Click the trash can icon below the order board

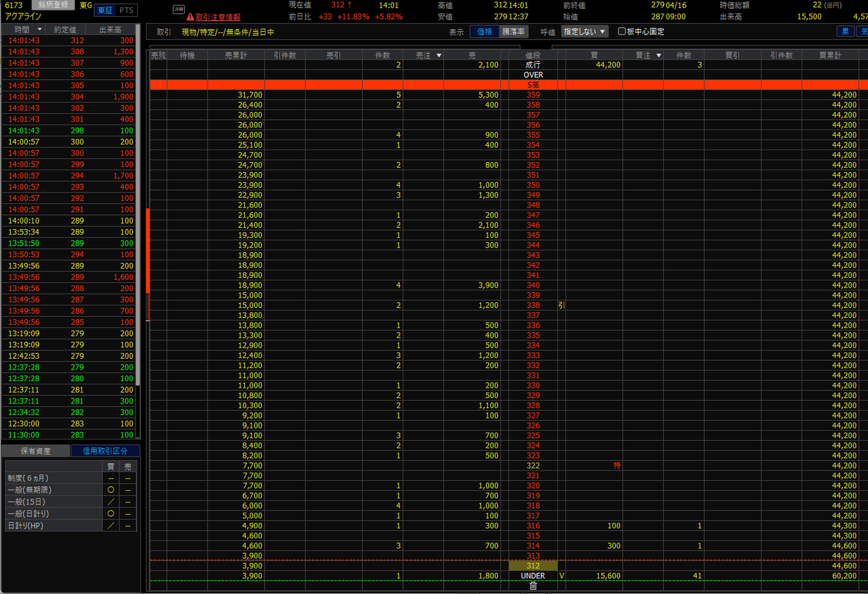[533, 586]
